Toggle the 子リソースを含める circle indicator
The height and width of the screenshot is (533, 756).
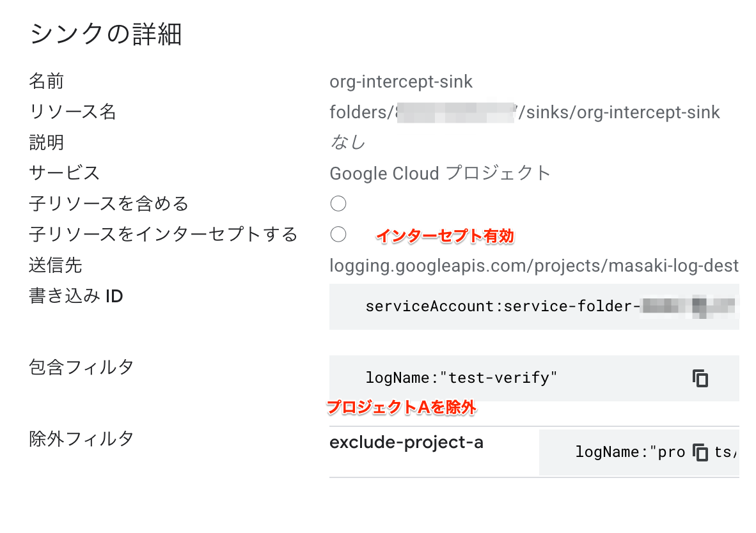click(338, 204)
